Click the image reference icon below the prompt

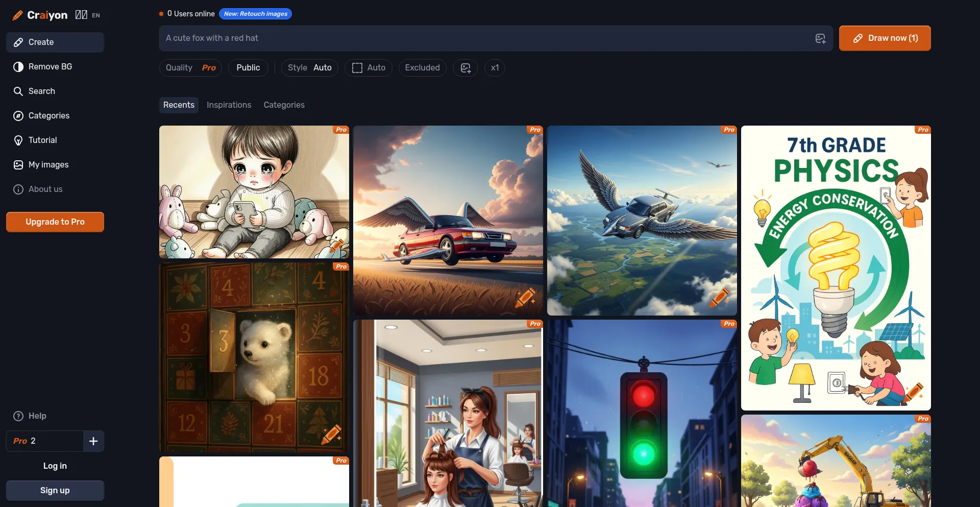click(465, 68)
